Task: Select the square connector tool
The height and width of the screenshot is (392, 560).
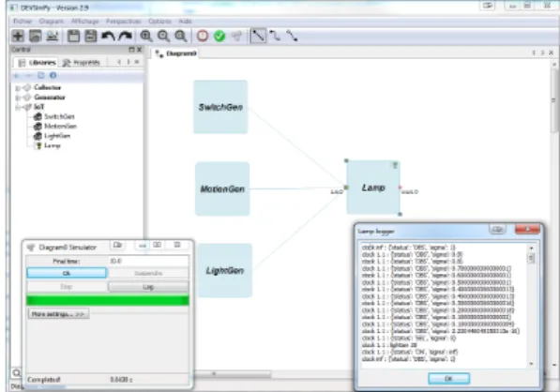Action: point(275,36)
